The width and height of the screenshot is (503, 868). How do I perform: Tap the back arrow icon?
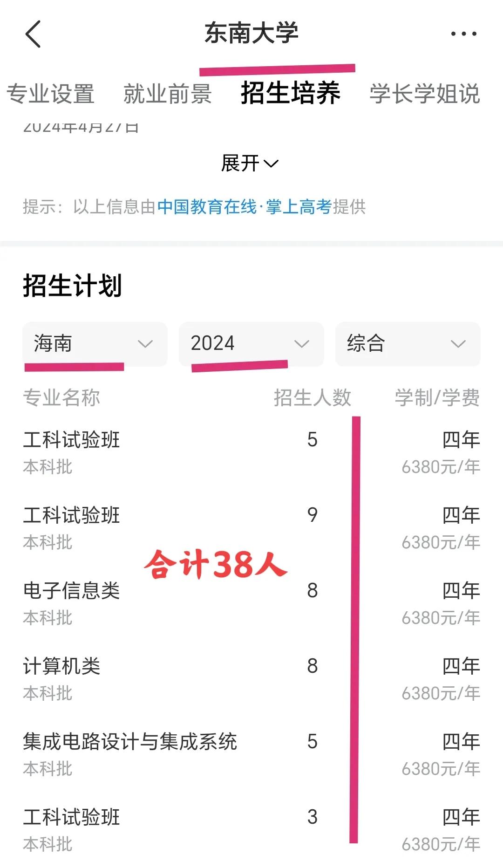(x=33, y=34)
